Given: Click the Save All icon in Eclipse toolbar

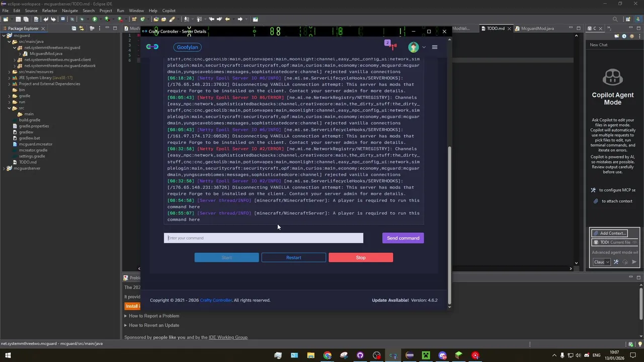Looking at the screenshot, I should [26, 19].
